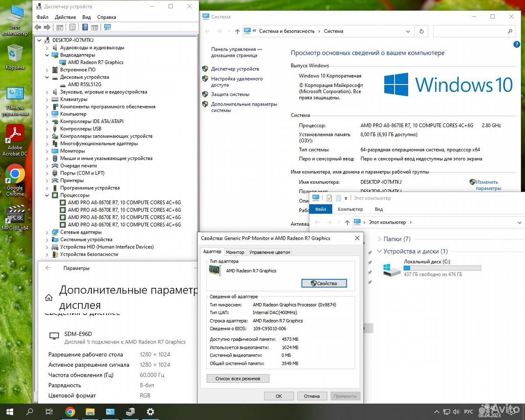Click the Settings gear on the taskbar

[150, 412]
